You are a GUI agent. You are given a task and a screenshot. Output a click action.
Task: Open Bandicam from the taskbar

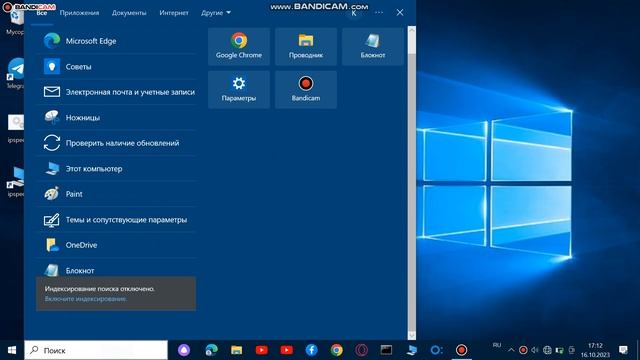click(461, 350)
